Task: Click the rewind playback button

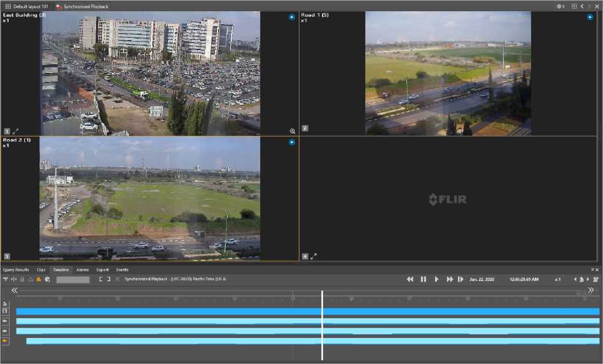Action: 410,280
